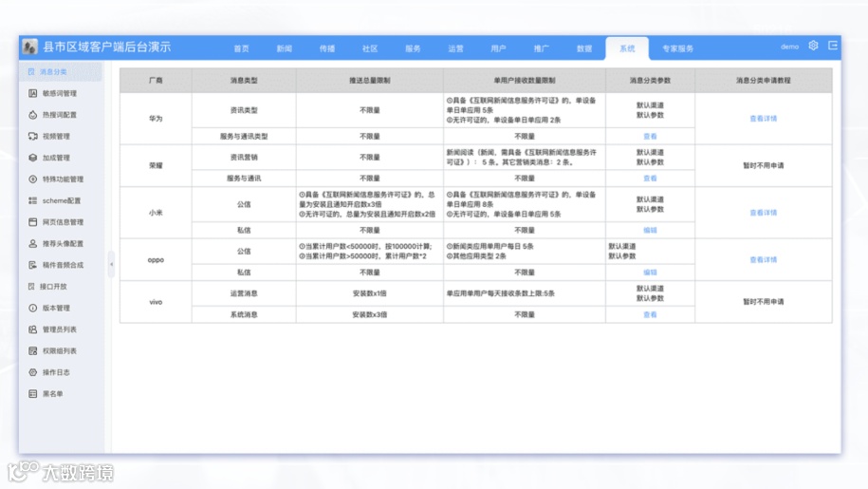Screen dimensions: 868x489
Task: Click 查看 in 荣耀 服务与通讯 row
Action: tap(650, 179)
